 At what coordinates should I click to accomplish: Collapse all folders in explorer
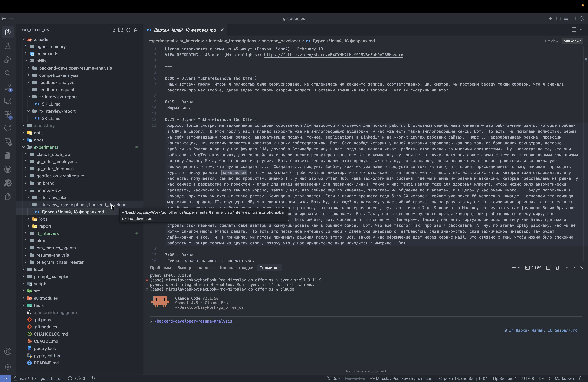click(136, 30)
